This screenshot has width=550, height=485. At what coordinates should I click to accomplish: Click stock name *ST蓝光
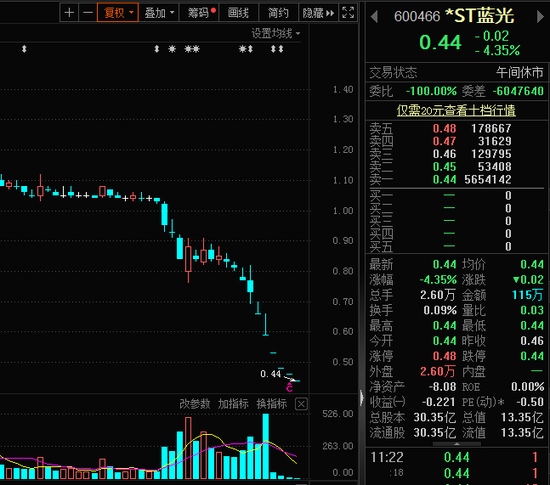pos(479,16)
